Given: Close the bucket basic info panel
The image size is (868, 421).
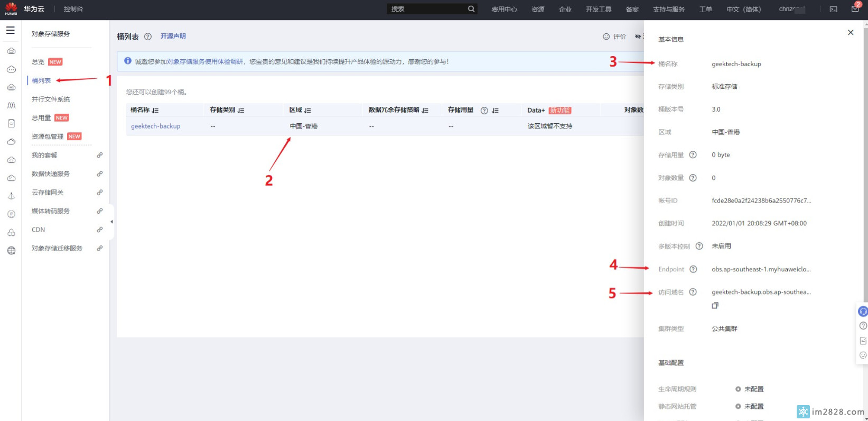Looking at the screenshot, I should click(x=851, y=32).
